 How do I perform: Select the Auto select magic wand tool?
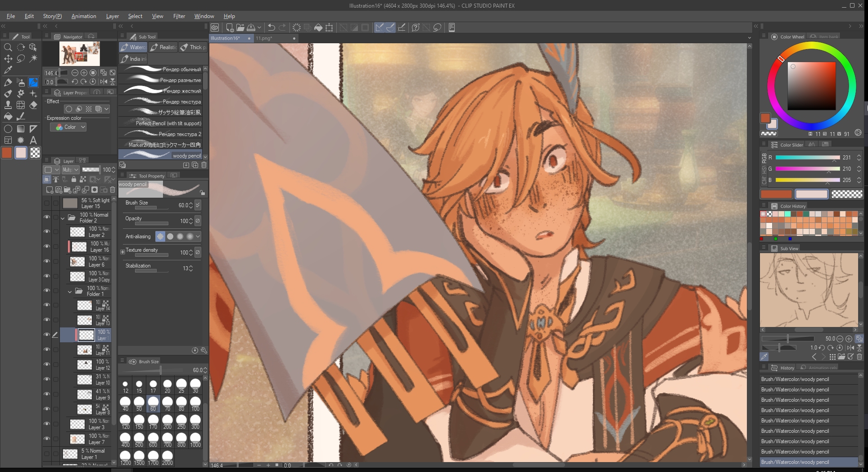tap(33, 59)
